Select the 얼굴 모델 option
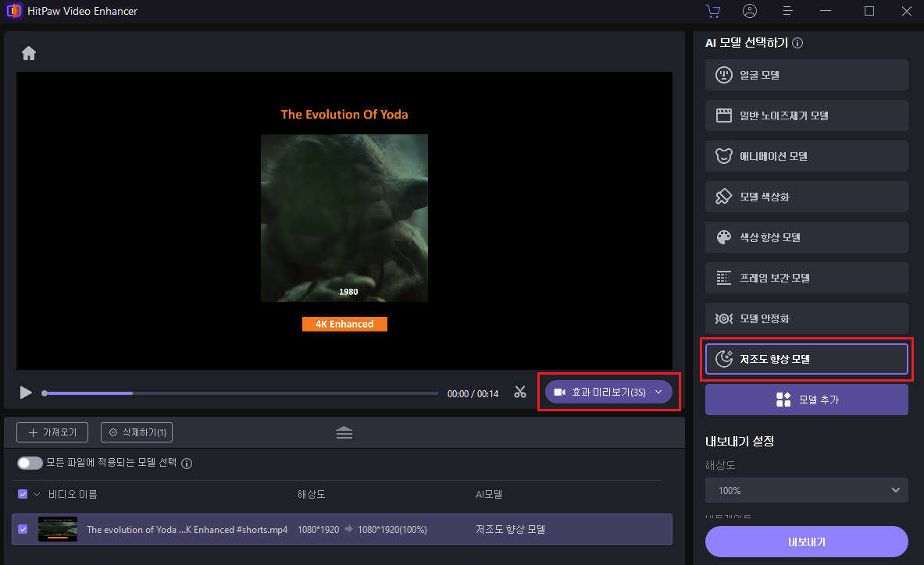 806,75
